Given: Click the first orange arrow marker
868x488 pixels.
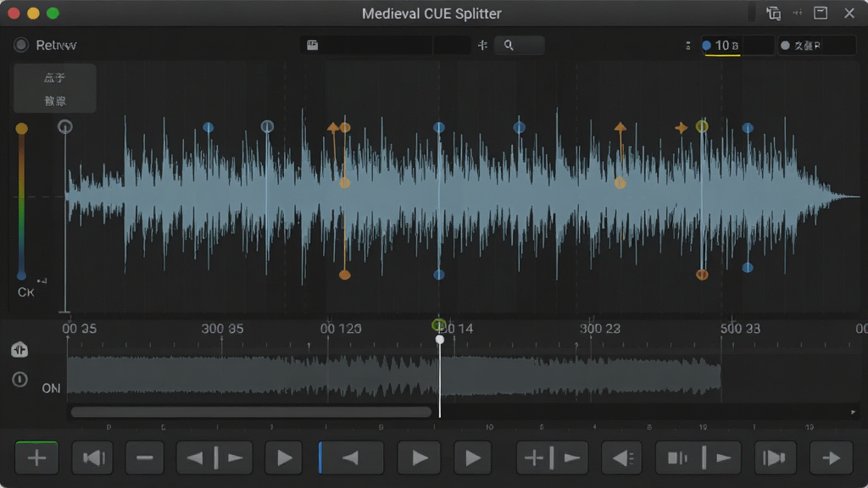Looking at the screenshot, I should [x=332, y=128].
